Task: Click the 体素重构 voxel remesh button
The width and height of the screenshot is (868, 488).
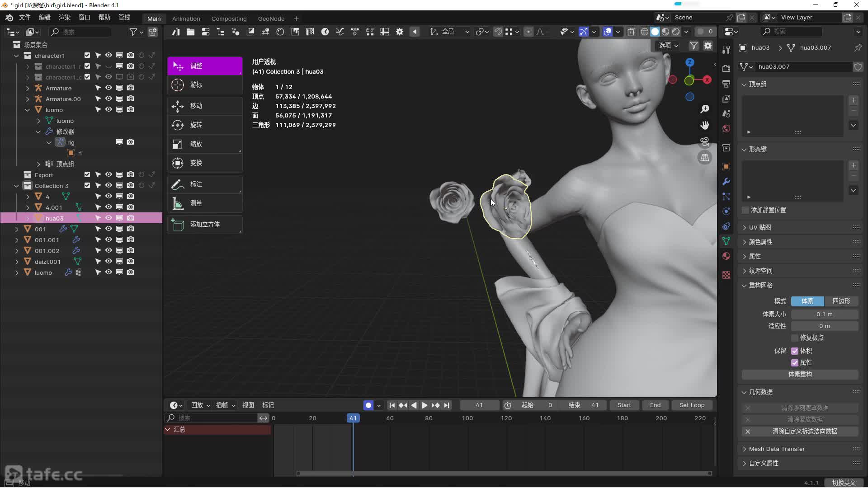Action: 800,374
